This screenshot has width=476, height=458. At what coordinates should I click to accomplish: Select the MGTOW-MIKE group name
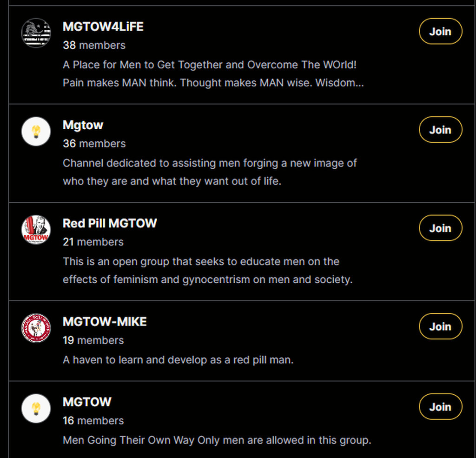pyautogui.click(x=105, y=321)
